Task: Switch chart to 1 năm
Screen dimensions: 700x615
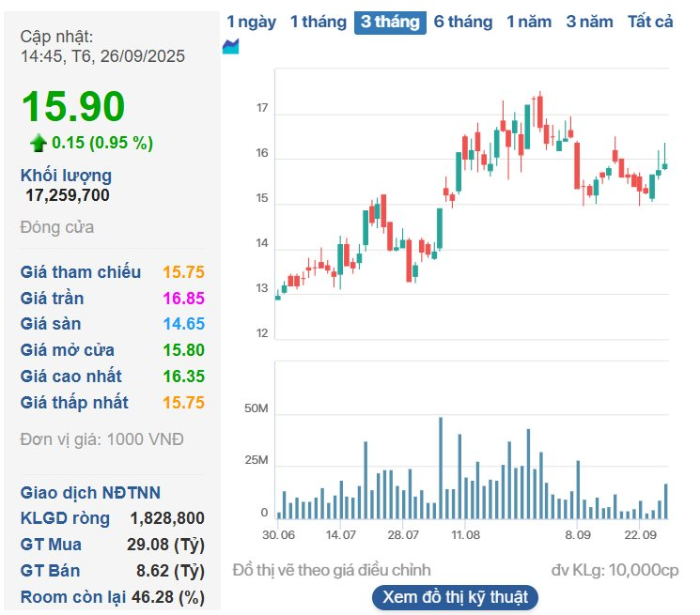Action: click(x=529, y=22)
